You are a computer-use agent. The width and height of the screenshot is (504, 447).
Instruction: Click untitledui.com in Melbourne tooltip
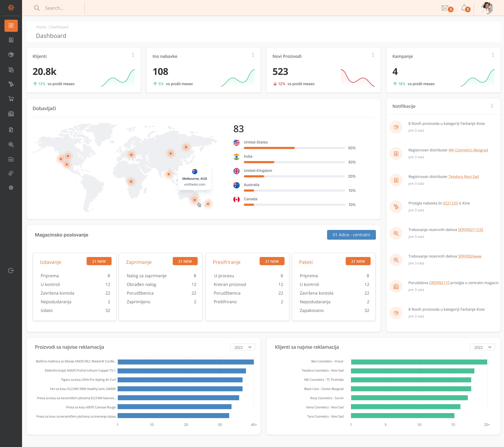pos(195,184)
